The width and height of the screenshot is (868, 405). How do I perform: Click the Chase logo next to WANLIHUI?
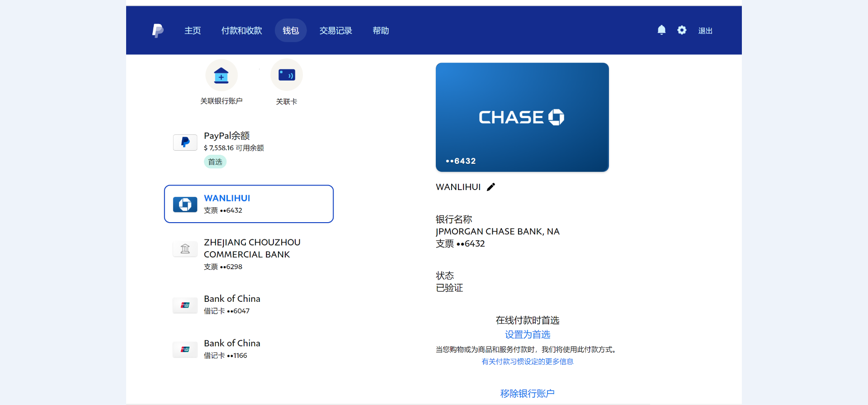185,205
